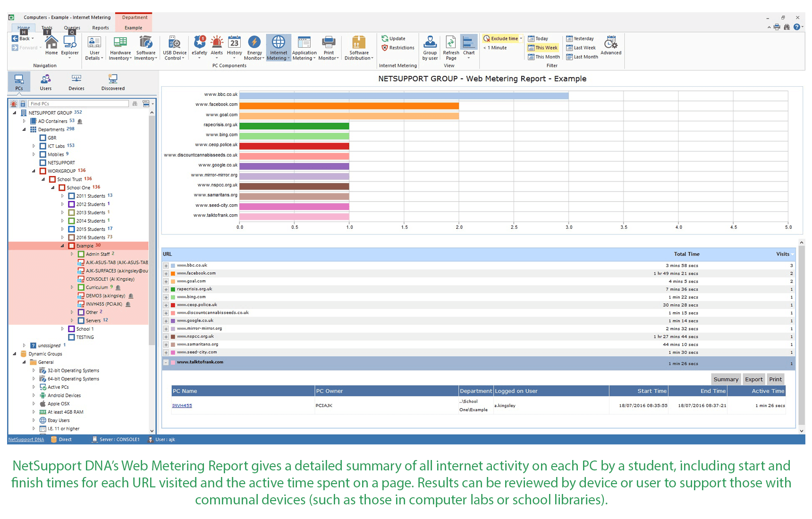The height and width of the screenshot is (519, 812).
Task: Toggle the Last Month filter
Action: pyautogui.click(x=582, y=57)
